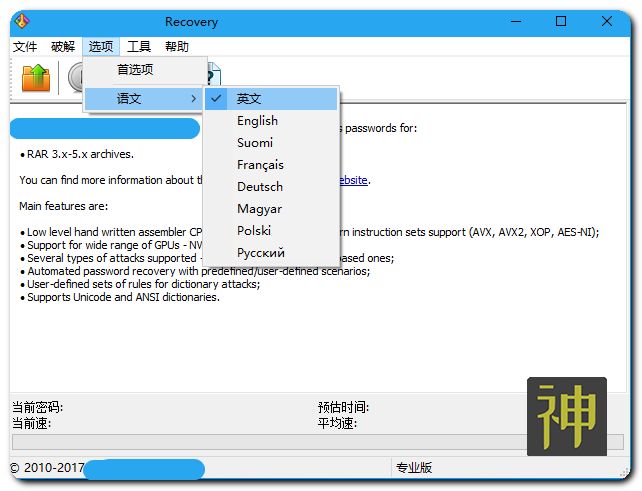Open the 工具 menu
This screenshot has height=491, width=642.
coord(139,46)
